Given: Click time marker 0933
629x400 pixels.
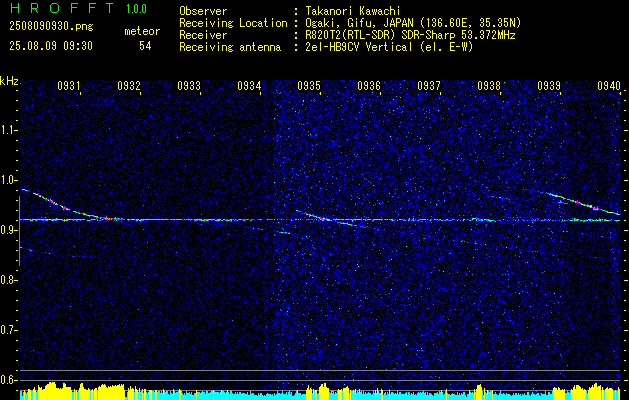Looking at the screenshot, I should (189, 85).
